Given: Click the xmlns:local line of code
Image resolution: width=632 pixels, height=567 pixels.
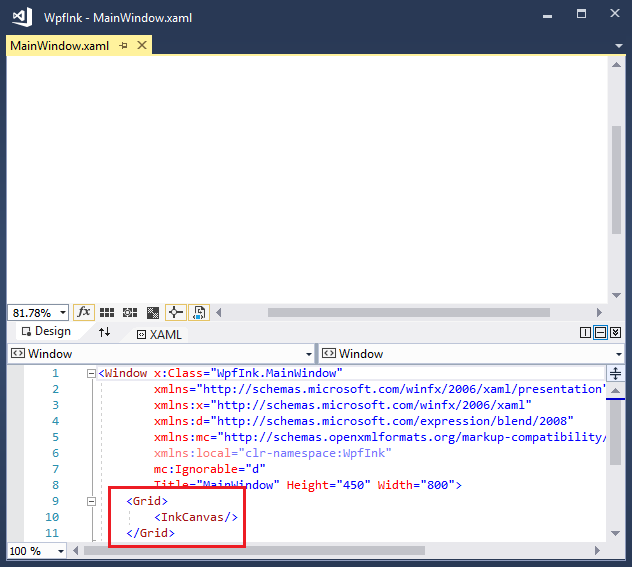Looking at the screenshot, I should (272, 453).
